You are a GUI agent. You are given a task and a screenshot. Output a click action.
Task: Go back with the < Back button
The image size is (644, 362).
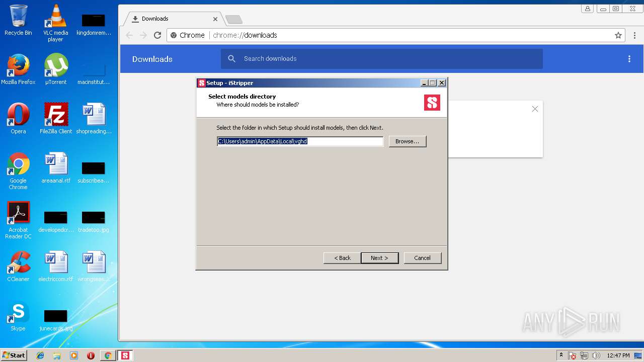pos(342,258)
